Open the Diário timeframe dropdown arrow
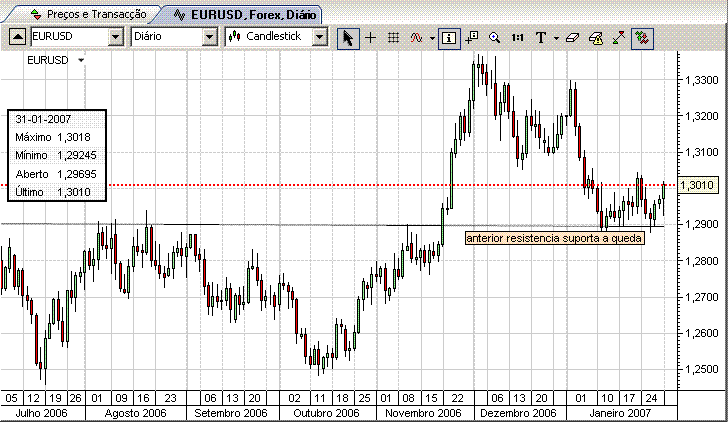 (x=210, y=37)
